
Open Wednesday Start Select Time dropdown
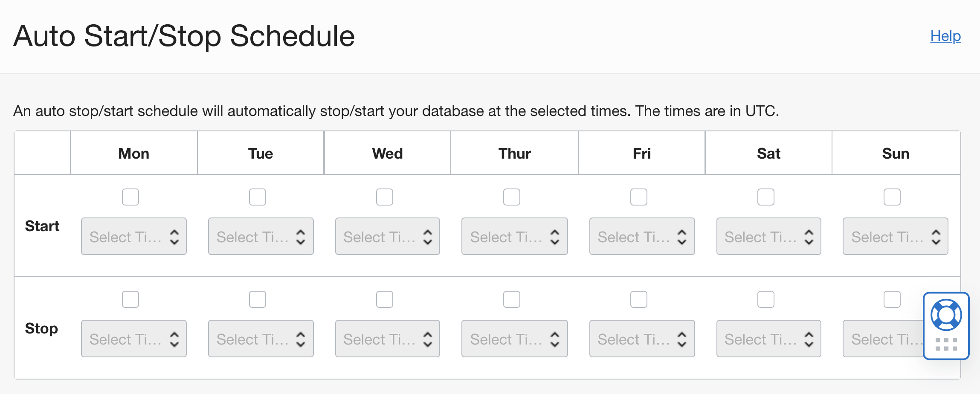(388, 236)
